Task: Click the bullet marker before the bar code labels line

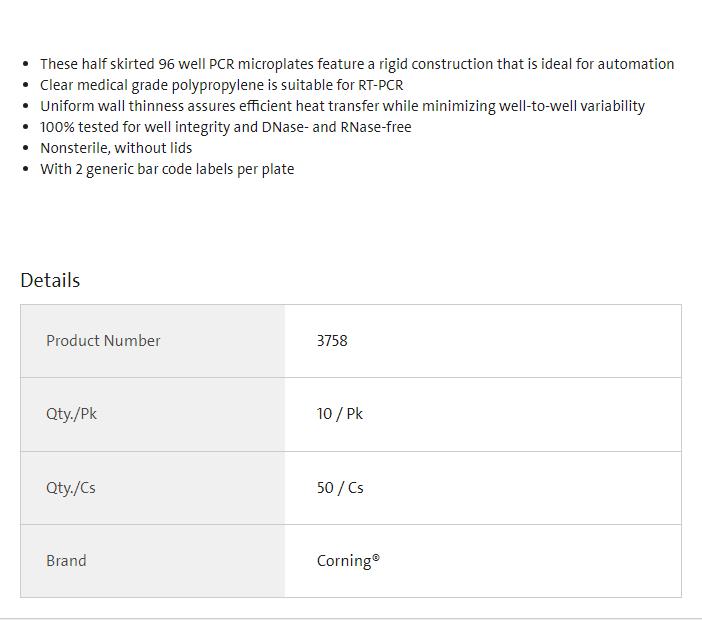Action: click(26, 169)
